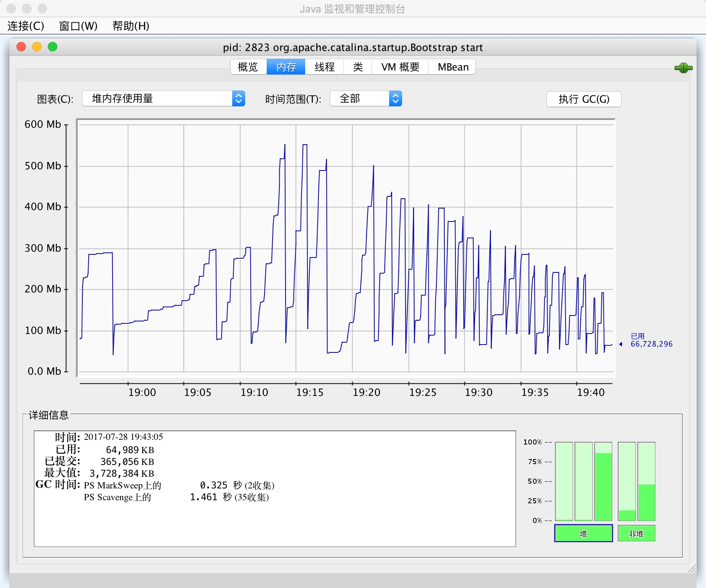The width and height of the screenshot is (706, 588).
Task: Click the first non-heap memory pool bar
Action: (627, 481)
